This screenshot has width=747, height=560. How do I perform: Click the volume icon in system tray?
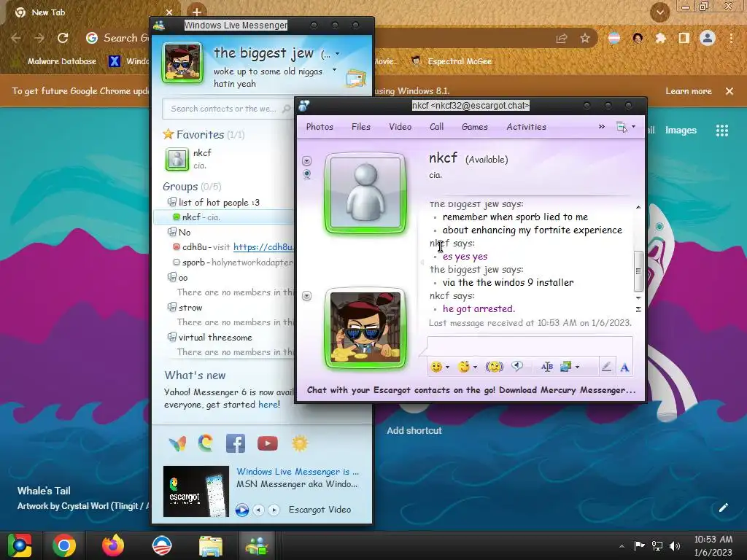pos(675,546)
